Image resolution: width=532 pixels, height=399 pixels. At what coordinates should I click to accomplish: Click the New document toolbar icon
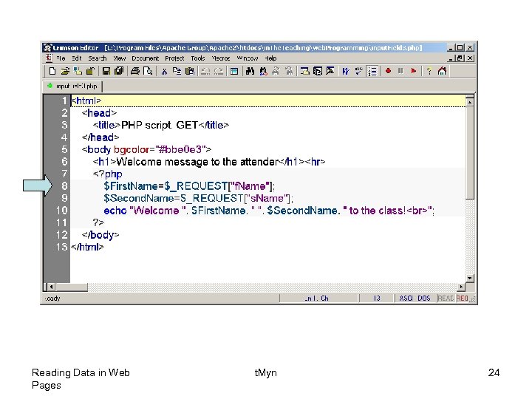[52, 71]
